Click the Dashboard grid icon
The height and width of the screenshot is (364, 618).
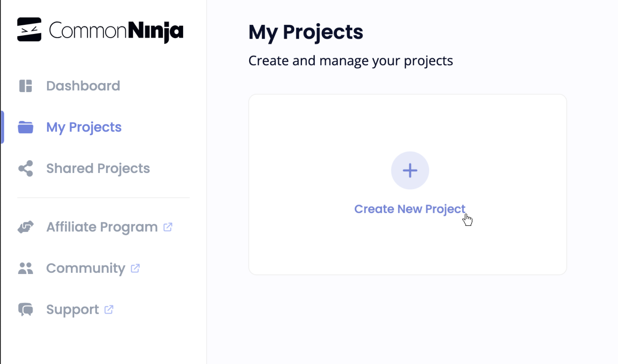click(x=26, y=86)
